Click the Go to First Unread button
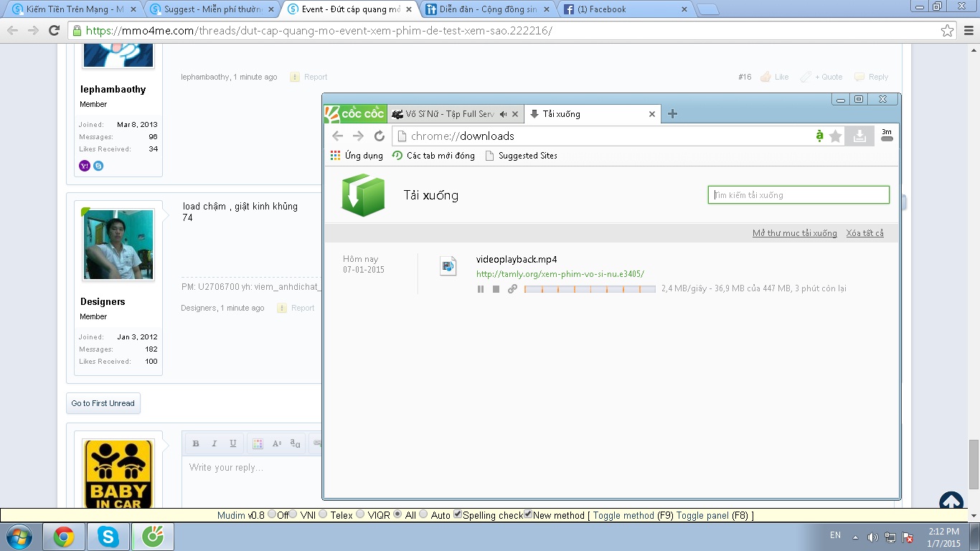Image resolution: width=980 pixels, height=551 pixels. pos(103,403)
